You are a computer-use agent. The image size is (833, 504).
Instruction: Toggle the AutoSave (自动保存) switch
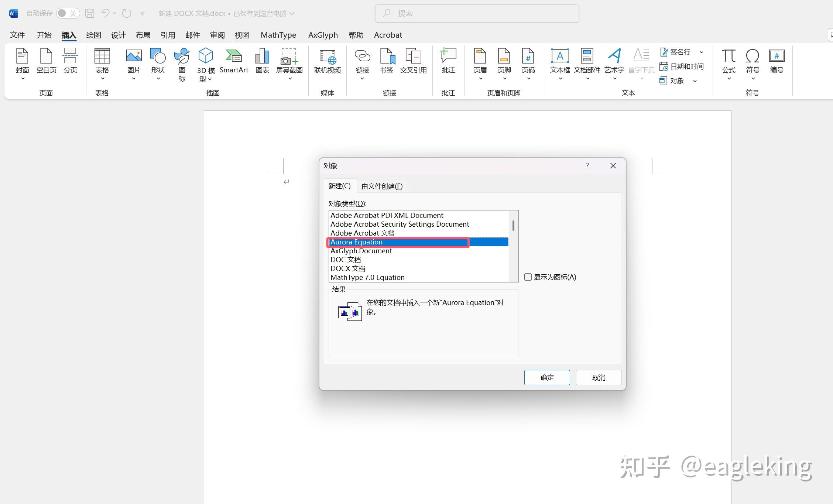[68, 13]
